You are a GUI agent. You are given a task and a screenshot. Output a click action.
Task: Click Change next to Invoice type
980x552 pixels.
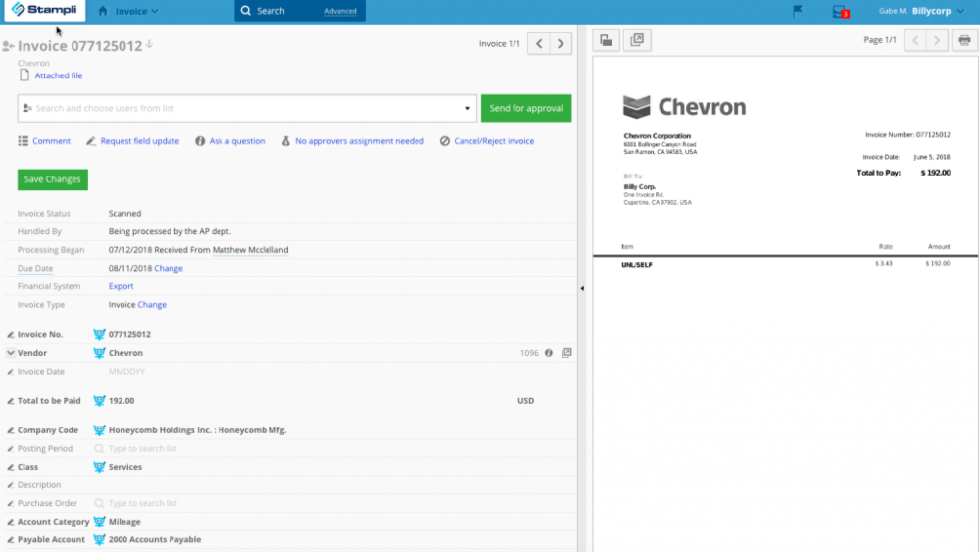(152, 305)
